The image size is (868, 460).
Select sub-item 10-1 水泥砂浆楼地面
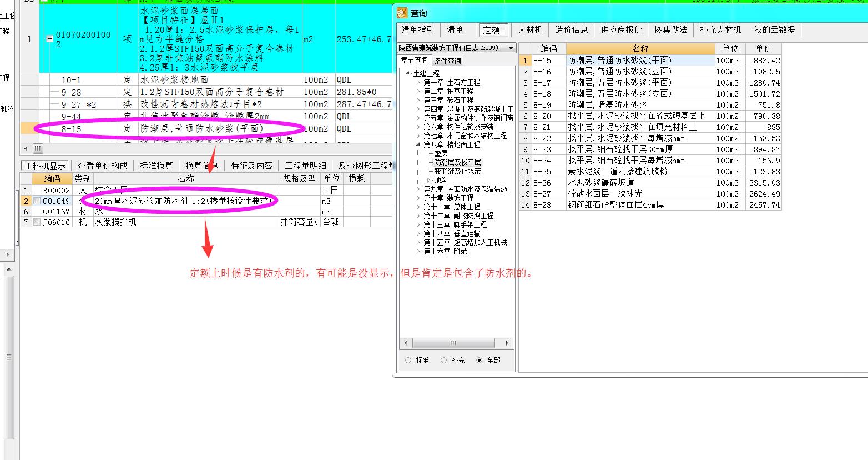(x=206, y=79)
